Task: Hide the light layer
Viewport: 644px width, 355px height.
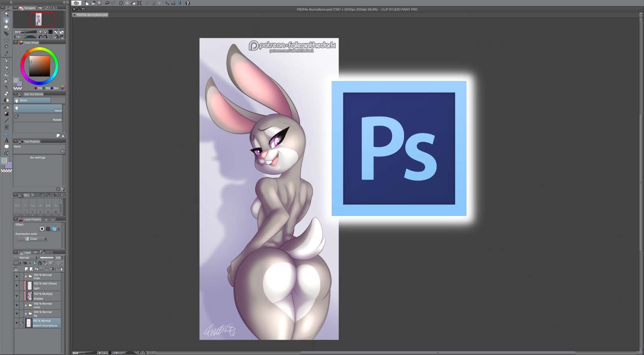Action: click(x=17, y=286)
